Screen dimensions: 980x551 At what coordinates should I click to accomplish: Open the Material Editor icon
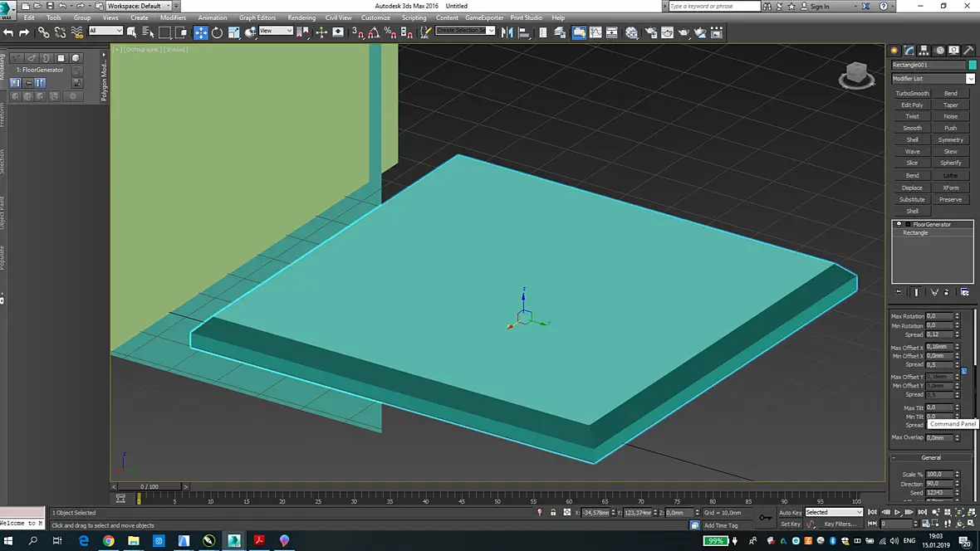632,32
